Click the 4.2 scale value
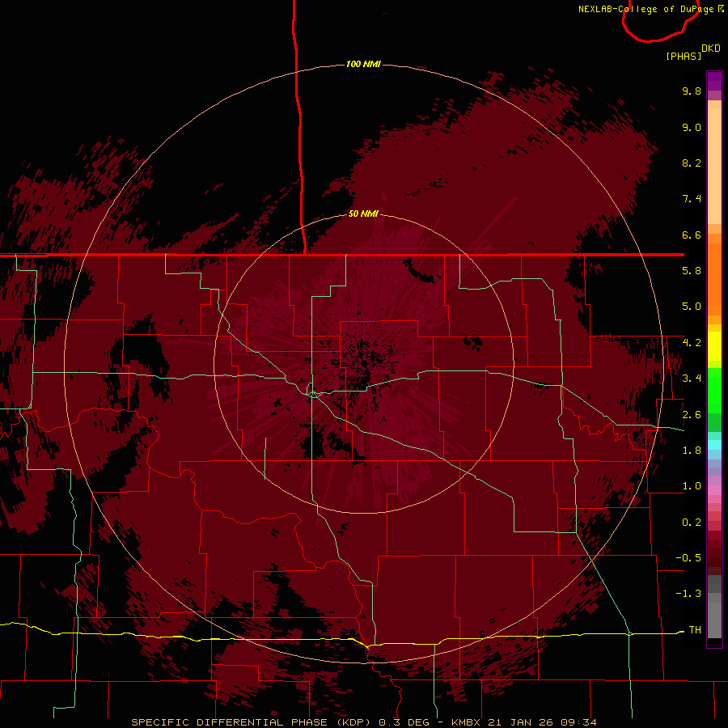 pyautogui.click(x=692, y=343)
